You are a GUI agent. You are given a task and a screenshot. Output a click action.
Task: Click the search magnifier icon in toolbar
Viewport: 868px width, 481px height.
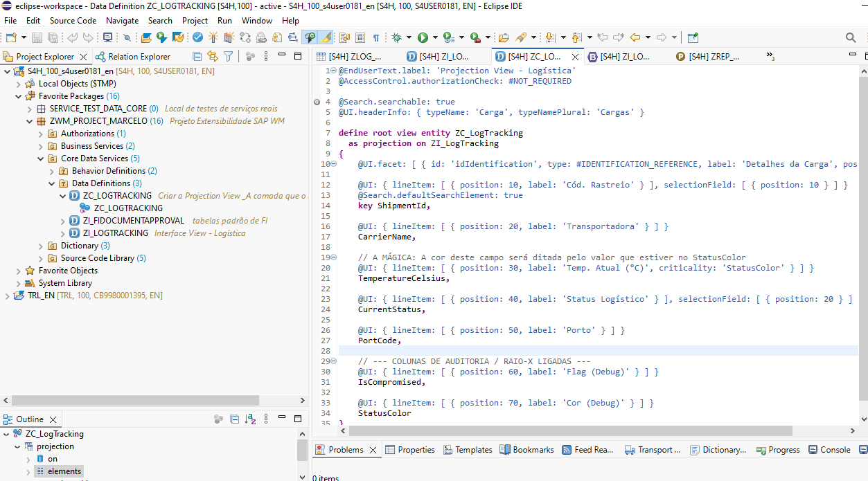851,37
